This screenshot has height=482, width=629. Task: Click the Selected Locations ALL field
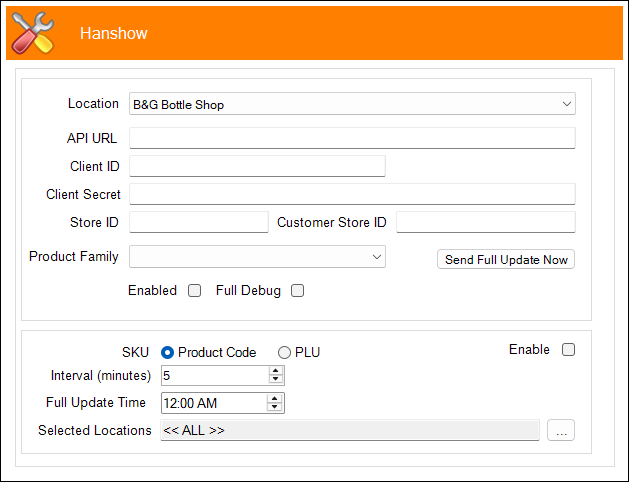(350, 431)
